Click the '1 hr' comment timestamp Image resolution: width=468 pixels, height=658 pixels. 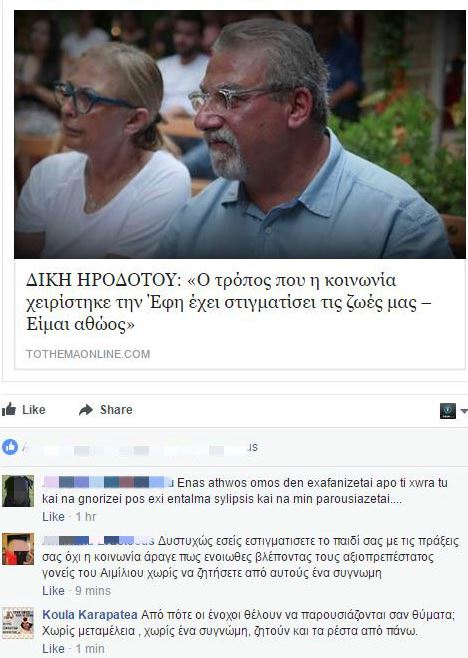coord(86,517)
